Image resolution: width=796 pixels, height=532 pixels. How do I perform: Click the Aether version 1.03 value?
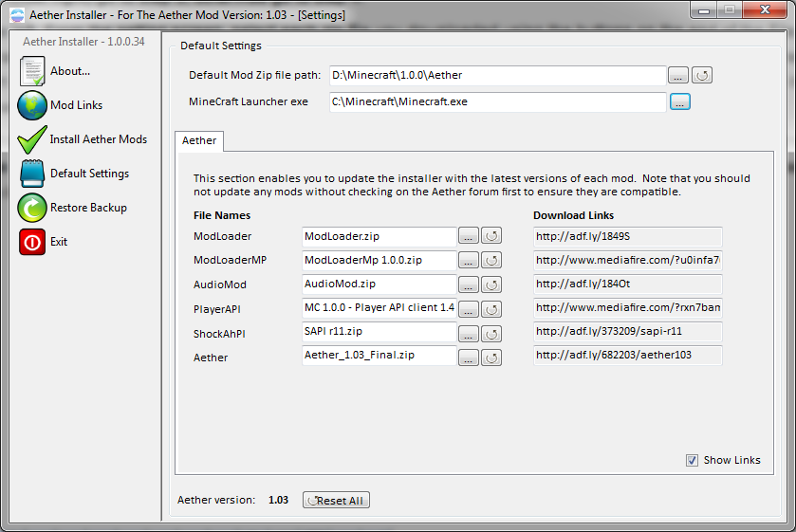(278, 500)
